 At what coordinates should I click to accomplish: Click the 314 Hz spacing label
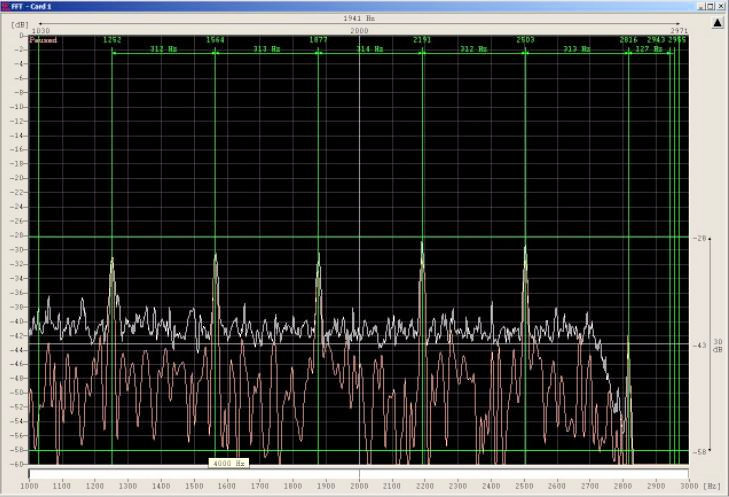370,49
